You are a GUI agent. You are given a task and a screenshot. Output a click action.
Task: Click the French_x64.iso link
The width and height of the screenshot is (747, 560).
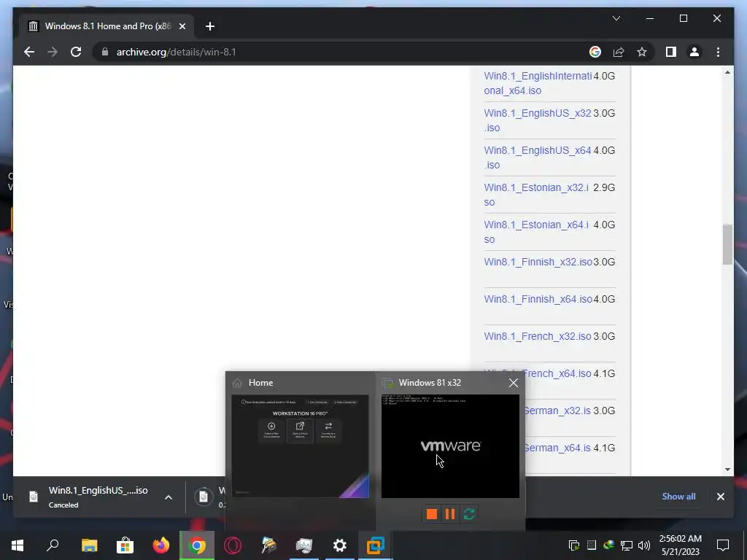click(x=558, y=373)
